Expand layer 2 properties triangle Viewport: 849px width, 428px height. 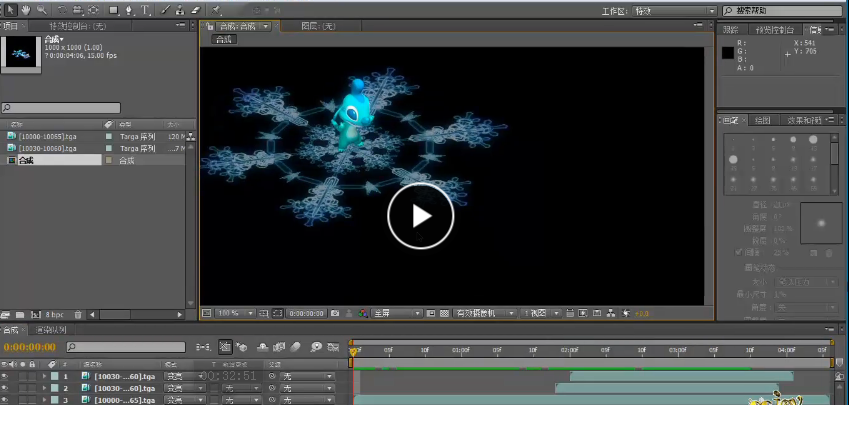click(44, 388)
